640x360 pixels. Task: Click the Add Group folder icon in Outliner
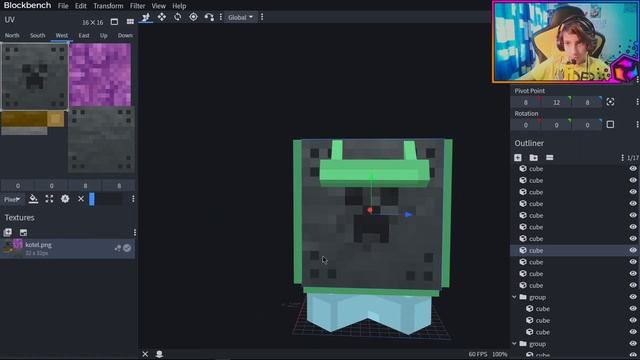point(533,158)
